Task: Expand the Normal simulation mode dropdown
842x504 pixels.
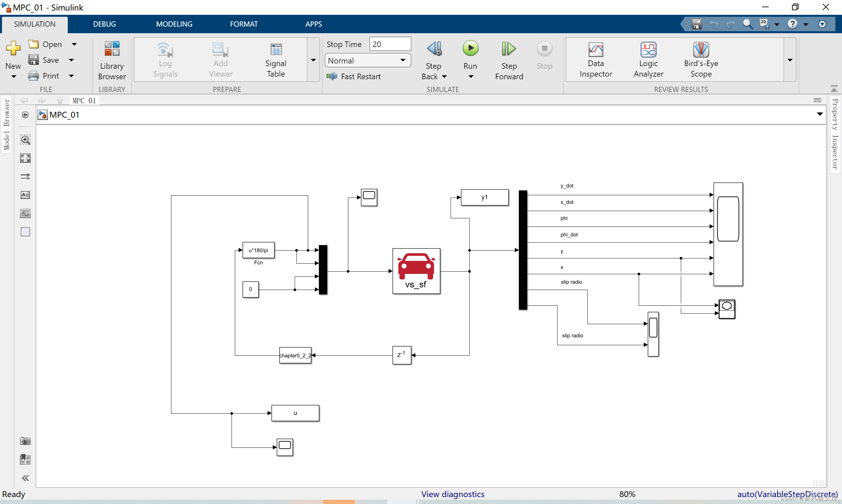Action: click(x=403, y=60)
